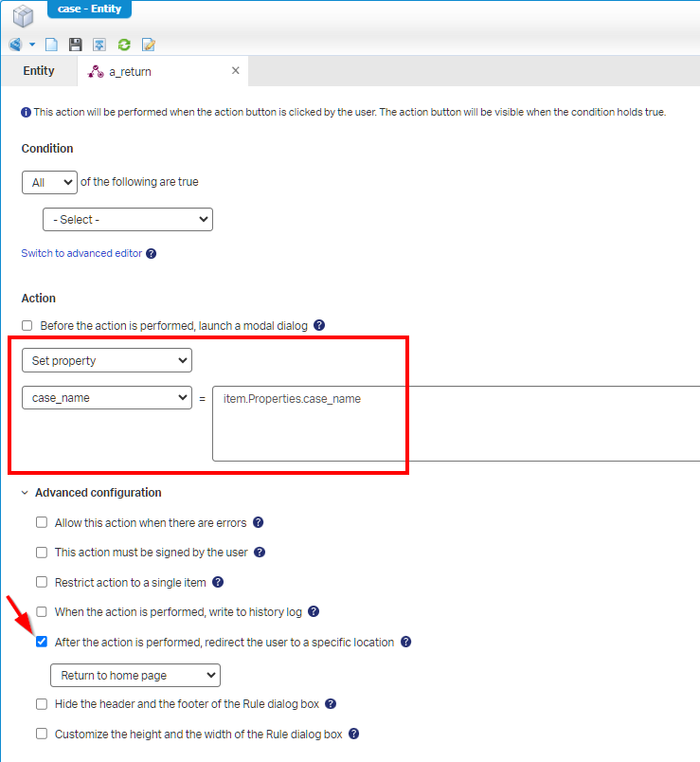Open the - Select - condition dropdown

coord(128,220)
